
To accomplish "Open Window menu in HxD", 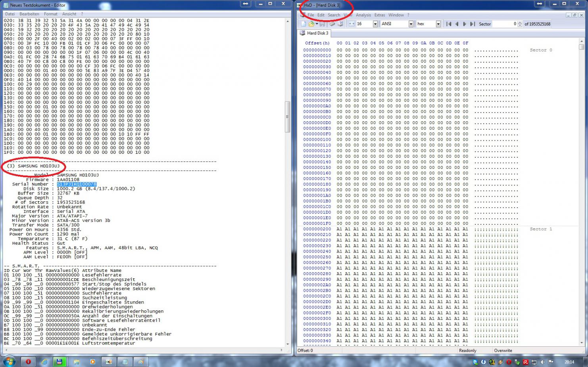I will 396,15.
